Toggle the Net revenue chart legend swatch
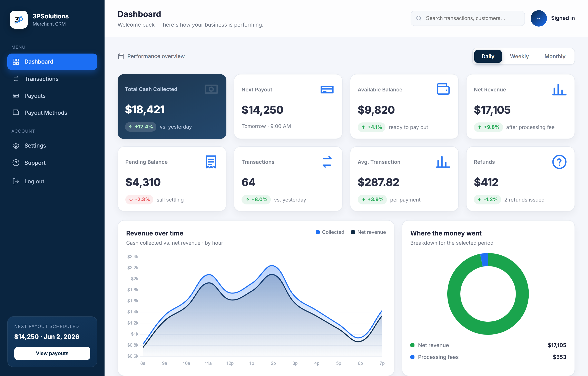The width and height of the screenshot is (588, 376). [353, 232]
